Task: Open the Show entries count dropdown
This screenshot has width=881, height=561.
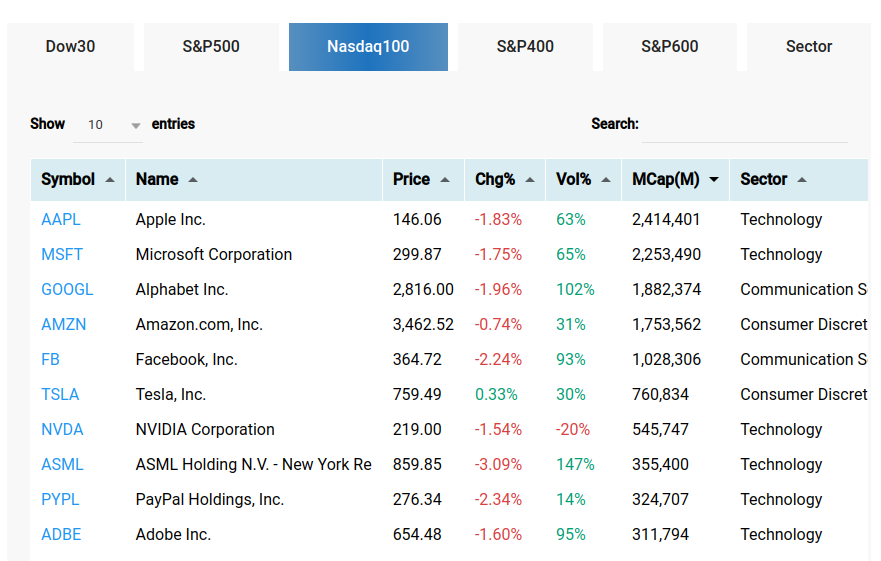Action: coord(108,125)
